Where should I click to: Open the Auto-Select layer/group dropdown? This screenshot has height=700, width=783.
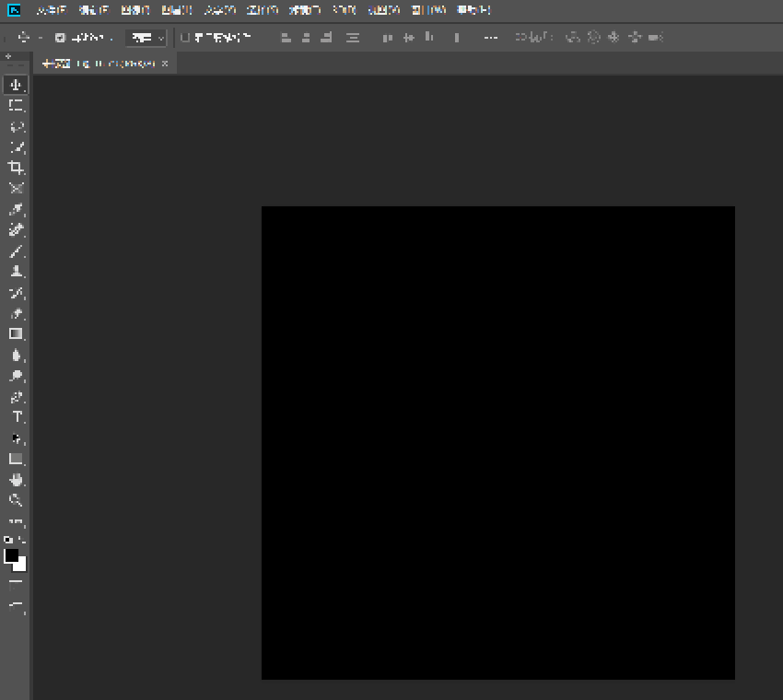pos(146,38)
